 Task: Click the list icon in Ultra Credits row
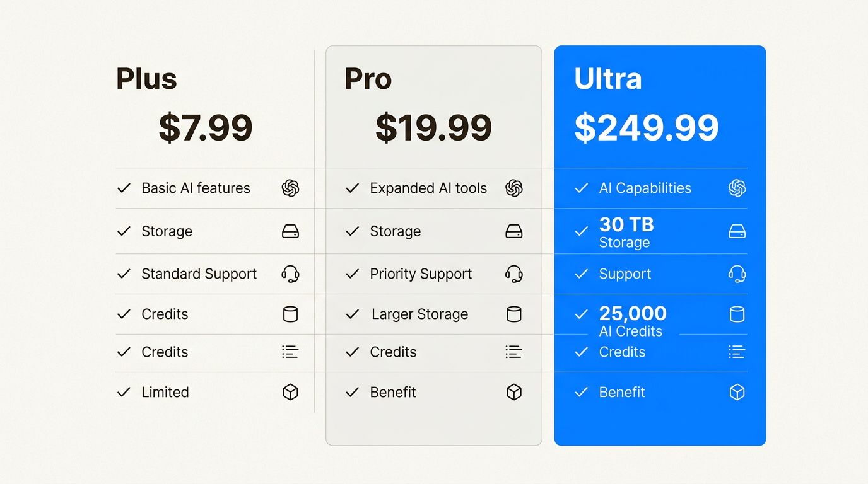737,352
